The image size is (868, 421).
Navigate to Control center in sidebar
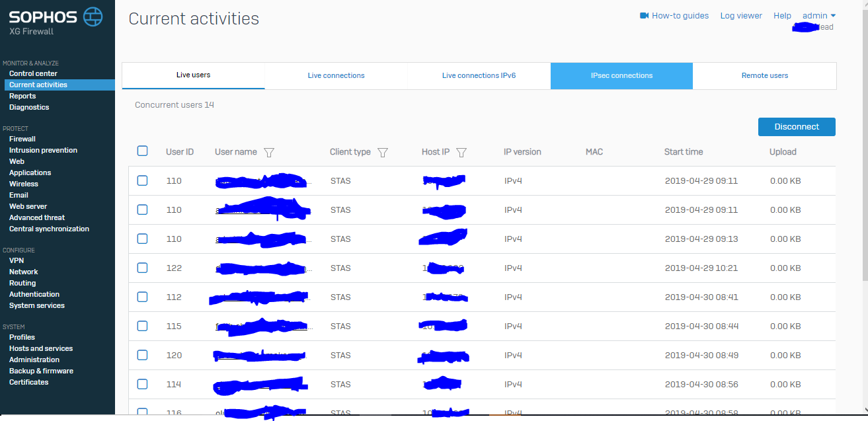coord(33,73)
